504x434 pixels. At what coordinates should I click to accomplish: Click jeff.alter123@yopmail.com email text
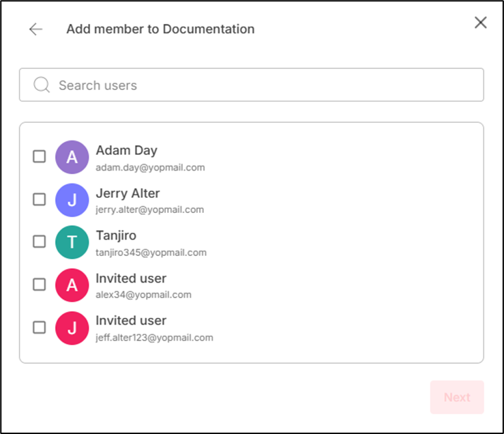pyautogui.click(x=154, y=338)
